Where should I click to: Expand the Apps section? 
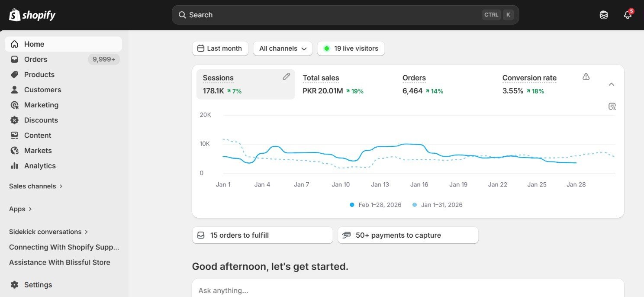pos(21,209)
